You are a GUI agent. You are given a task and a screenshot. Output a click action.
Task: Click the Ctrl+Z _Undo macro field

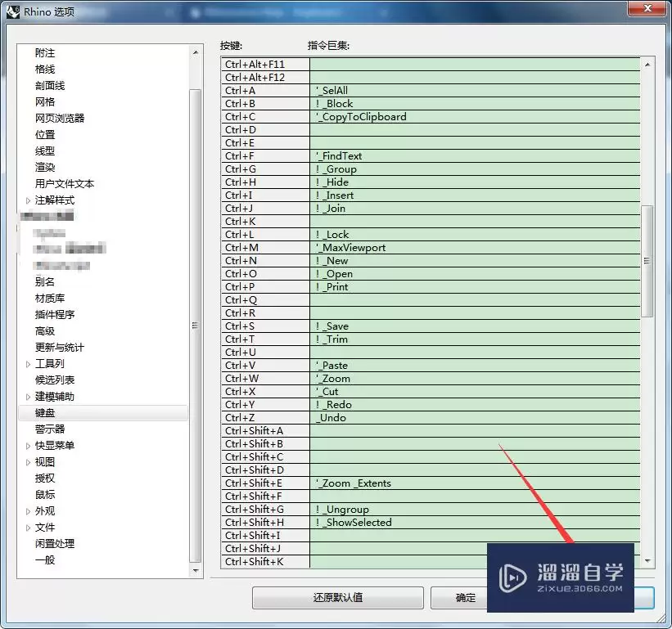pos(475,418)
